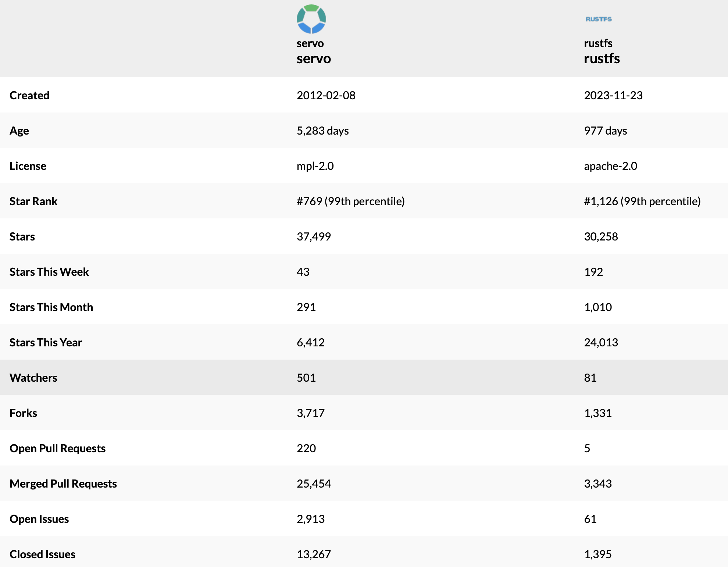Image resolution: width=728 pixels, height=567 pixels.
Task: Click the servo project logo
Action: click(x=311, y=19)
